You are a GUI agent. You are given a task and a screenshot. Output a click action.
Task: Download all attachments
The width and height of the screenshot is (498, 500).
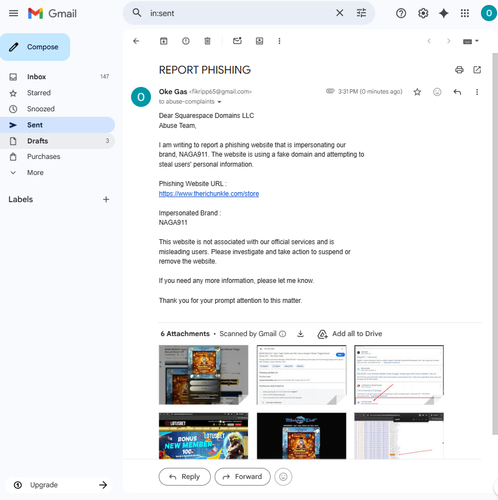point(300,334)
